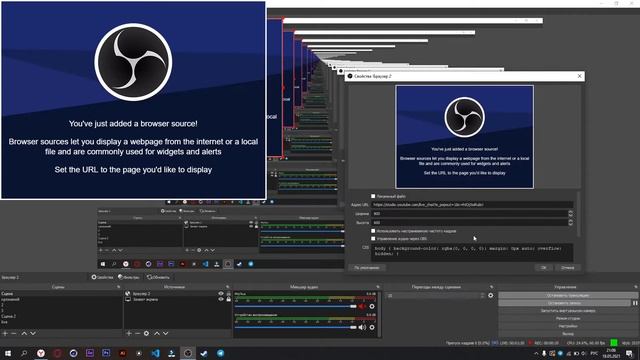The image size is (640, 360).
Task: Toggle the lock on screen capture source
Action: coord(229,299)
